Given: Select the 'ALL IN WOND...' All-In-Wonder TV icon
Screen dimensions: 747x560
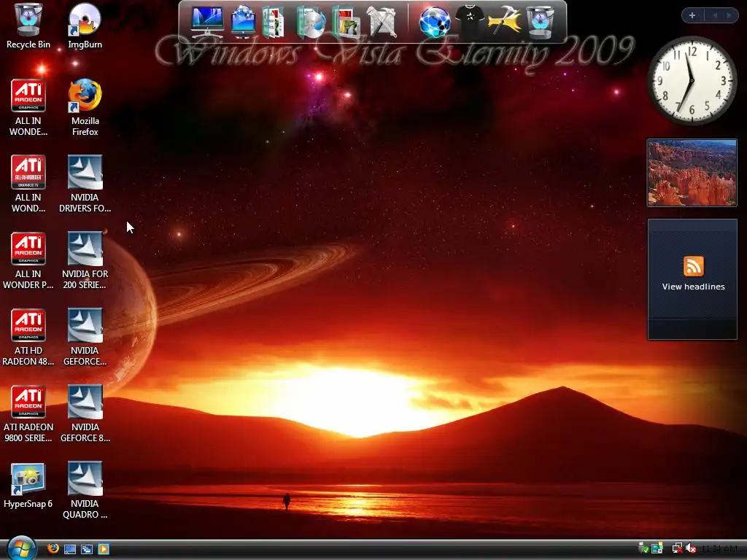Looking at the screenshot, I should (28, 184).
